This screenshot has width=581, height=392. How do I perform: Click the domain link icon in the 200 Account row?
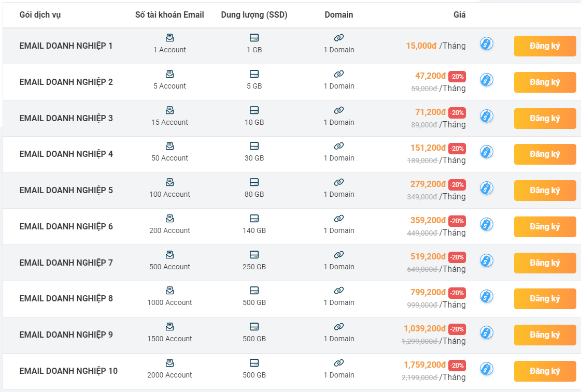pyautogui.click(x=338, y=219)
